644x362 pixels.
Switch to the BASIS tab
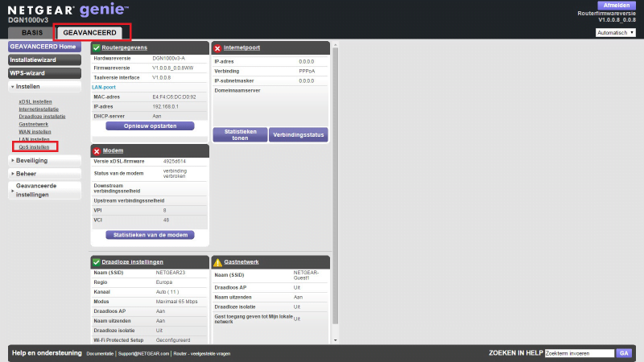tap(32, 32)
